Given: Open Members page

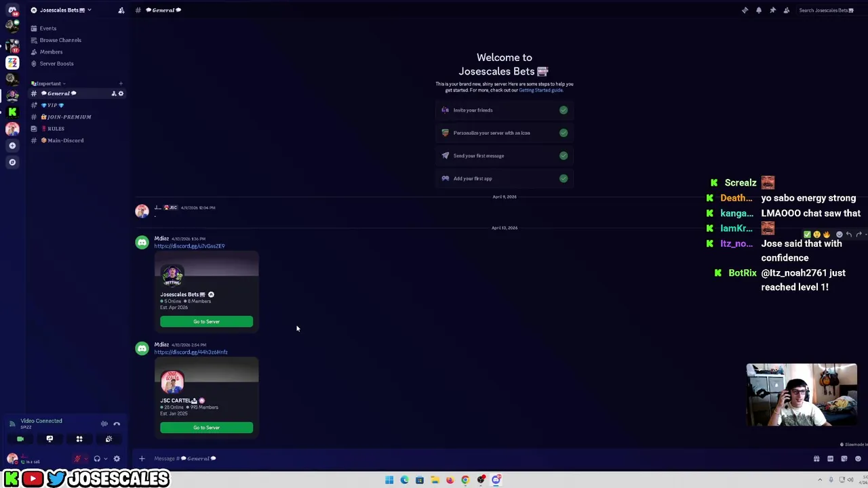Looking at the screenshot, I should (51, 52).
